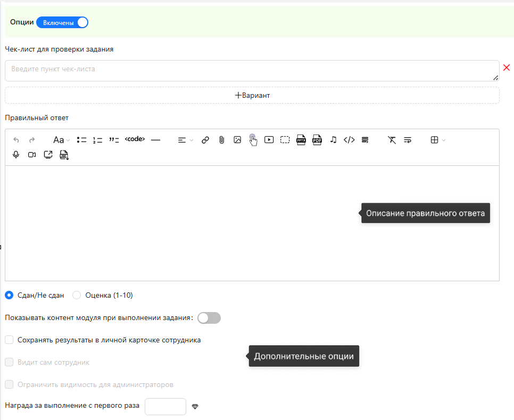Attach a file with paperclip icon

click(221, 140)
